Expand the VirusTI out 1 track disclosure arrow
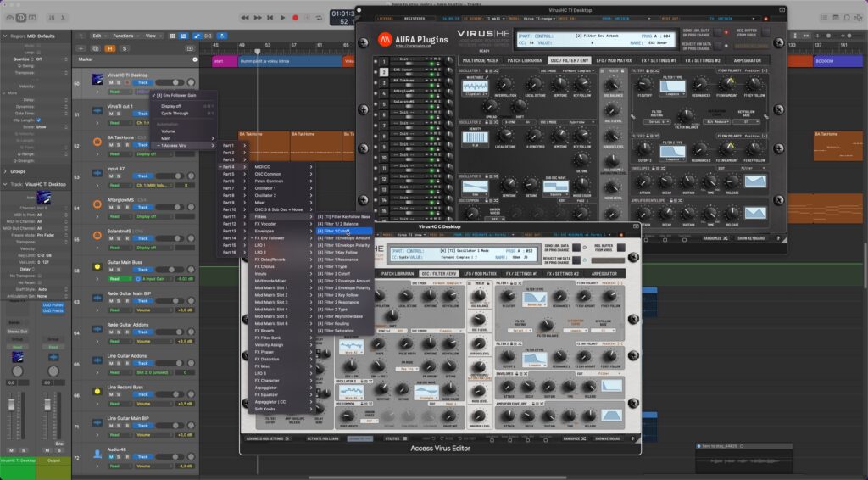 click(97, 123)
